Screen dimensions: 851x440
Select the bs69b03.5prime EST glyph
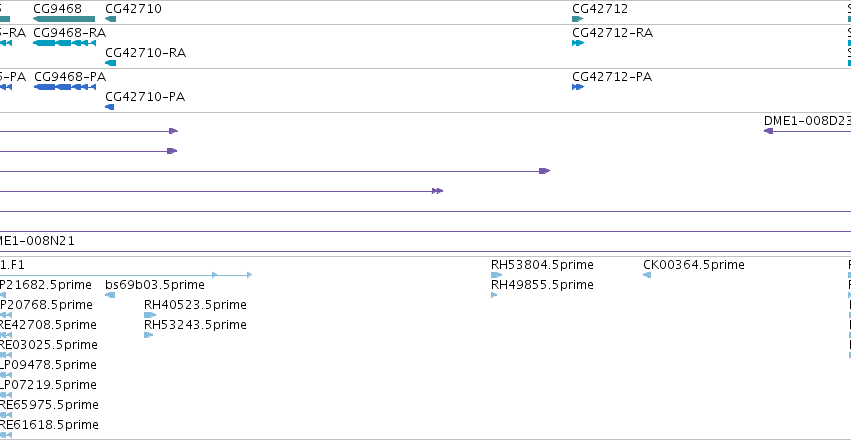(110, 295)
